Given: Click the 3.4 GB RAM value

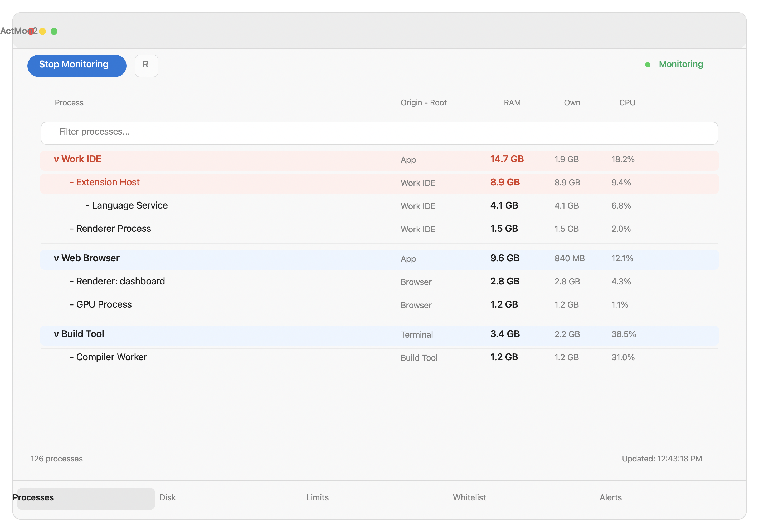Looking at the screenshot, I should click(x=505, y=334).
